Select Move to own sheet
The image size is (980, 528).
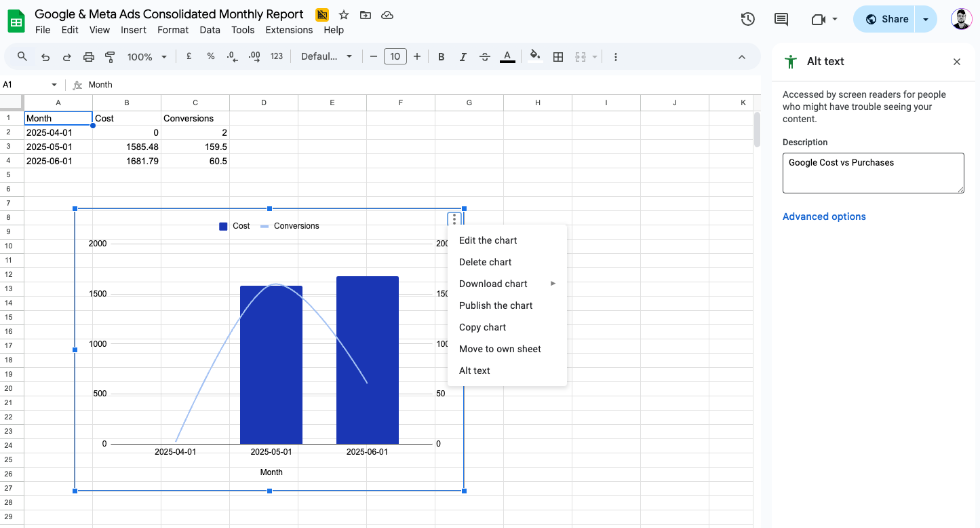pyautogui.click(x=507, y=349)
